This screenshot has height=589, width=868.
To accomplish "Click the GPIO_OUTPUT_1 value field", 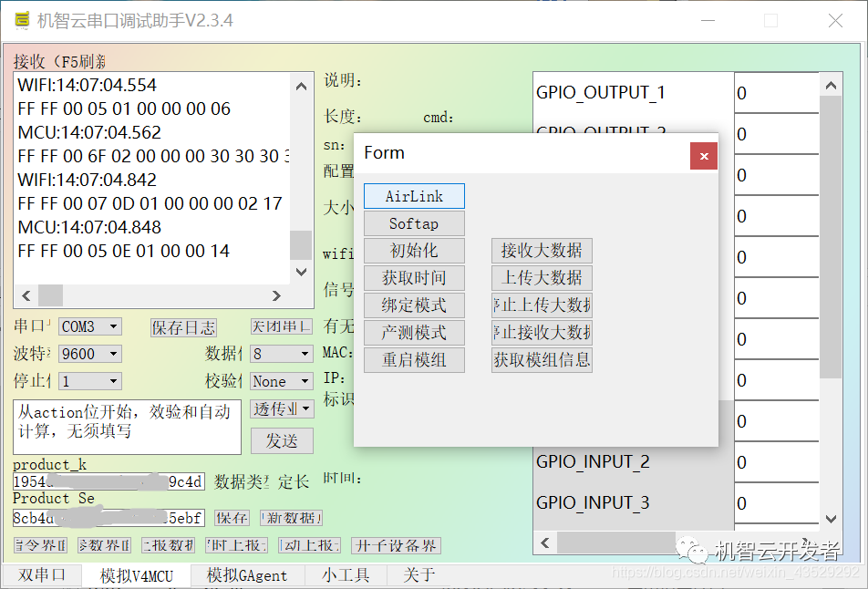I will coord(777,92).
